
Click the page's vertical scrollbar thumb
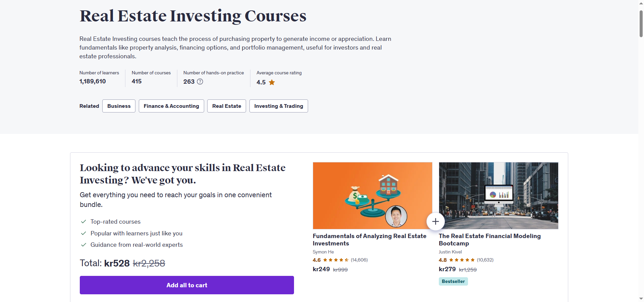click(x=641, y=23)
